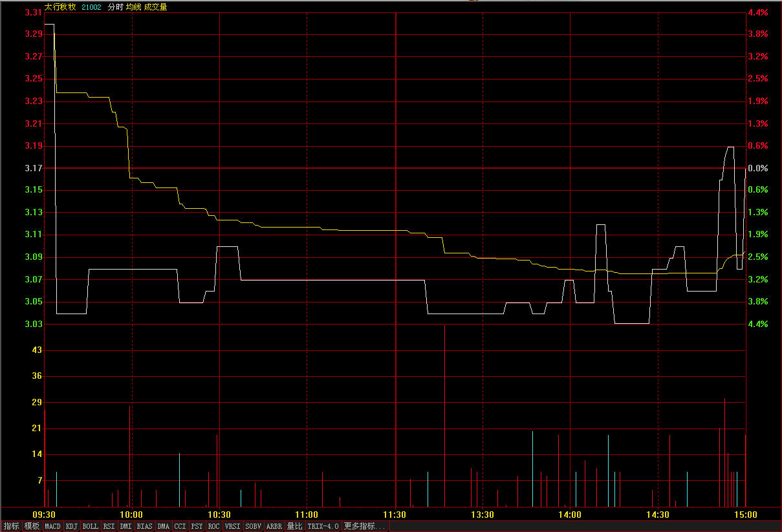Image resolution: width=782 pixels, height=532 pixels.
Task: Click the 3.31 top price label
Action: pos(33,12)
